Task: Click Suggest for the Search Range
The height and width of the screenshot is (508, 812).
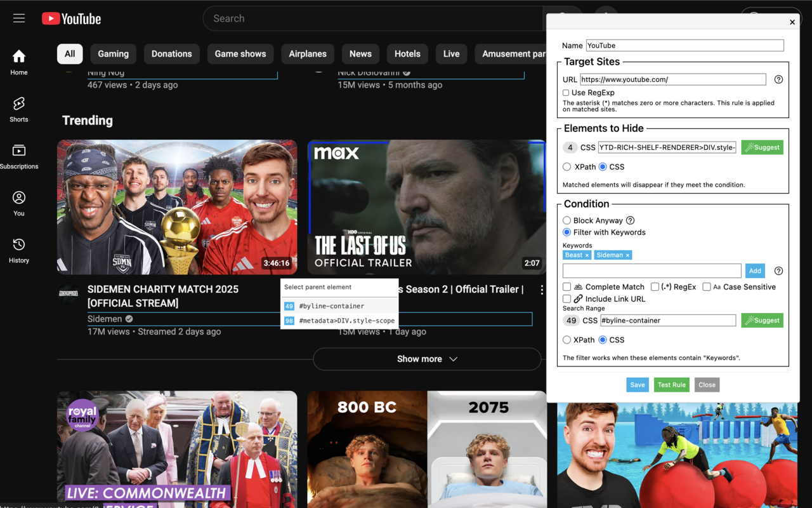Action: pyautogui.click(x=763, y=320)
